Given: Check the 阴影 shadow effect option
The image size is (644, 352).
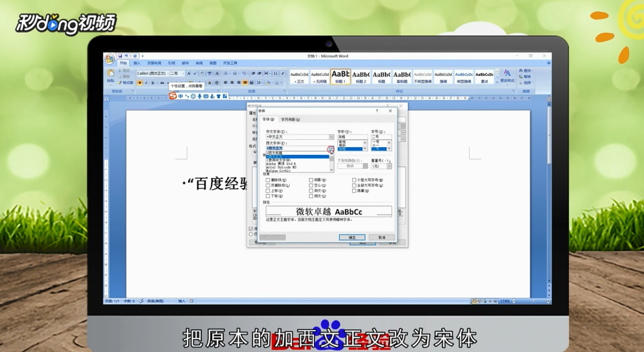Looking at the screenshot, I should (x=312, y=180).
